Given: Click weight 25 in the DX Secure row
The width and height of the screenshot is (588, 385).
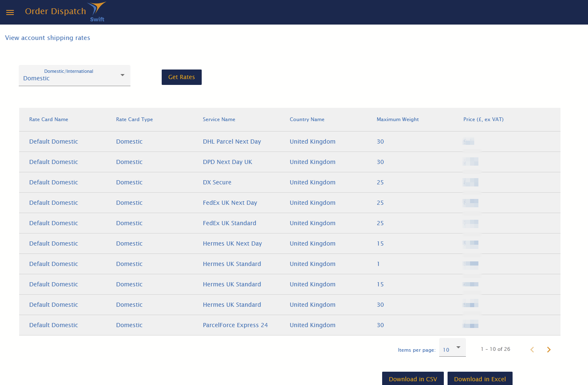Looking at the screenshot, I should pyautogui.click(x=380, y=182).
